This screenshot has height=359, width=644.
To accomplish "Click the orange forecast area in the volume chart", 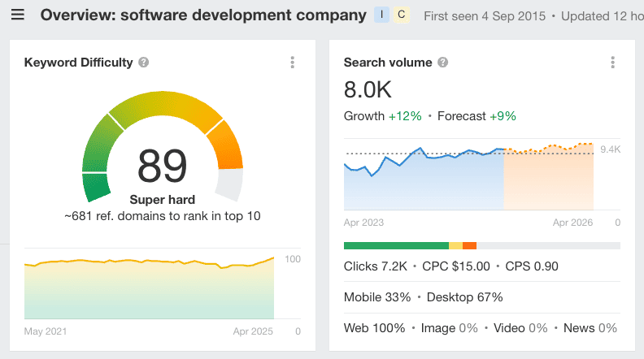I will pos(548,187).
